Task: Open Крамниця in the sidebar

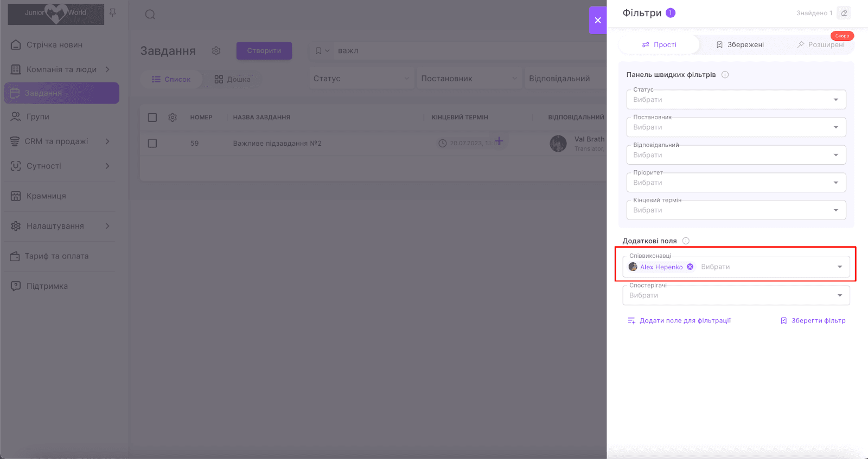Action: pos(46,196)
